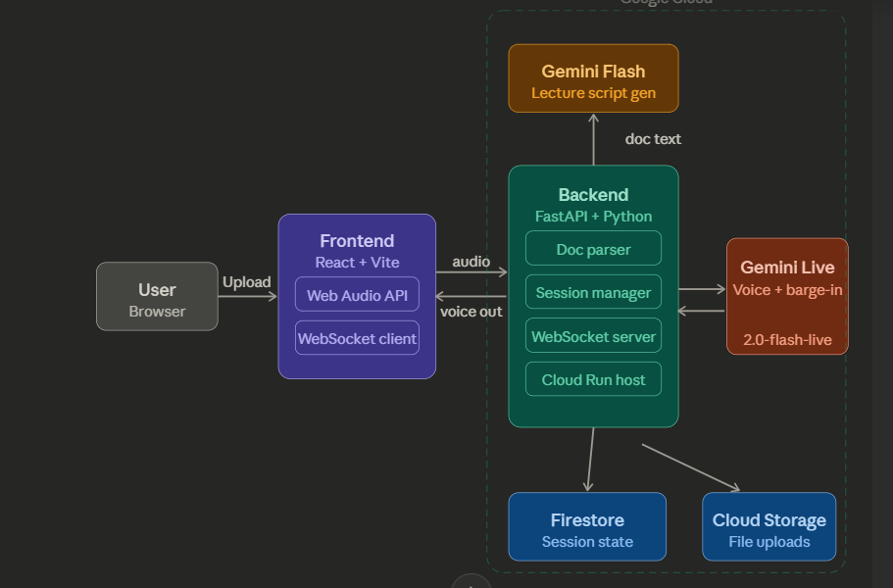
Task: Click the "doc text" arrow label
Action: [653, 139]
